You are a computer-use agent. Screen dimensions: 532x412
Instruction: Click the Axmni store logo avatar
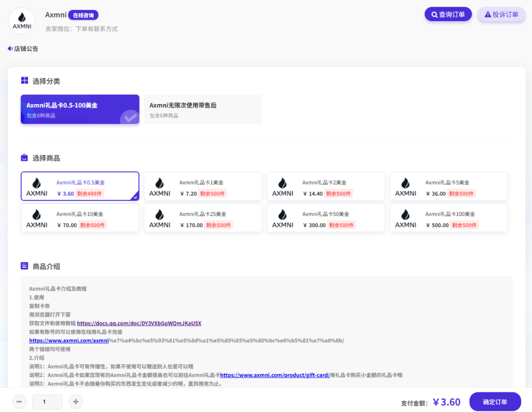[22, 21]
